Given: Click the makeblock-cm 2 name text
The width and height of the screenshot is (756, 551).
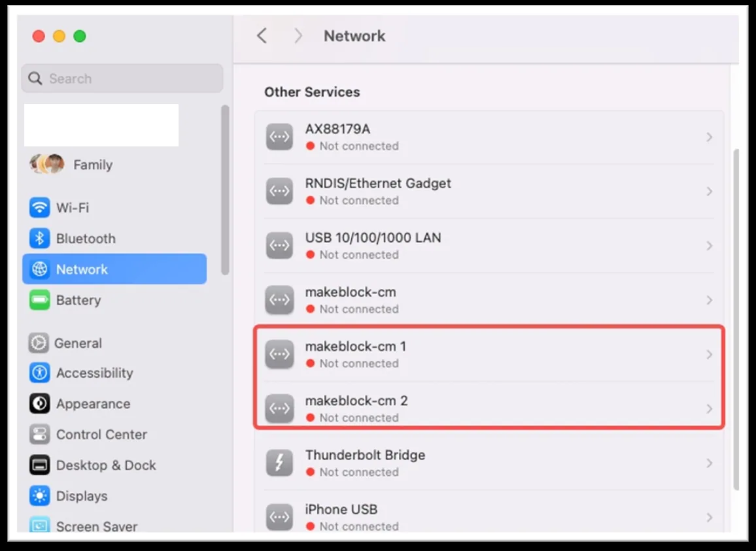Looking at the screenshot, I should [x=356, y=401].
